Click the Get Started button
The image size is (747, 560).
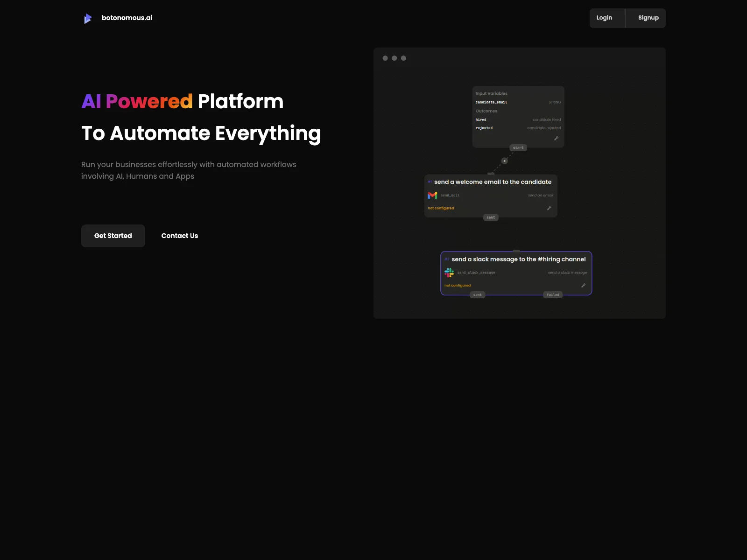(x=113, y=236)
